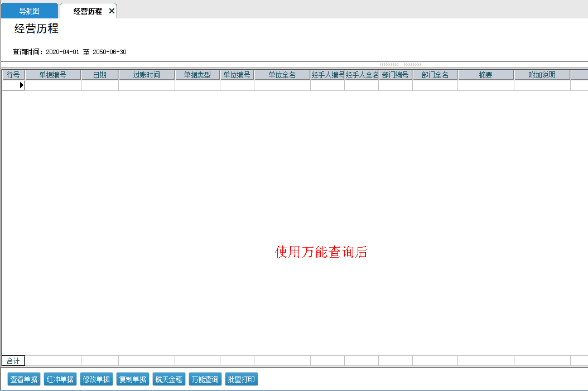This screenshot has height=391, width=588.
Task: Open the 航天金穗 function
Action: click(168, 379)
